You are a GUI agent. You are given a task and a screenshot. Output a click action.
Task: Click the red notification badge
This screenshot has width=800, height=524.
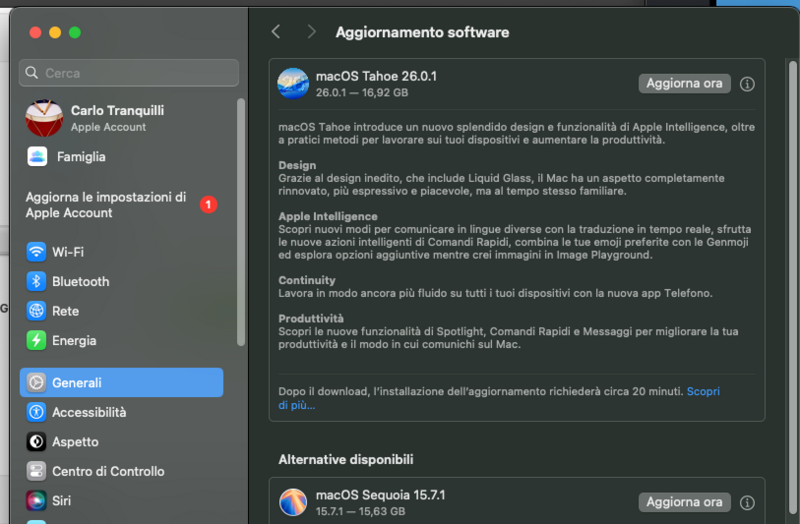[x=208, y=205]
